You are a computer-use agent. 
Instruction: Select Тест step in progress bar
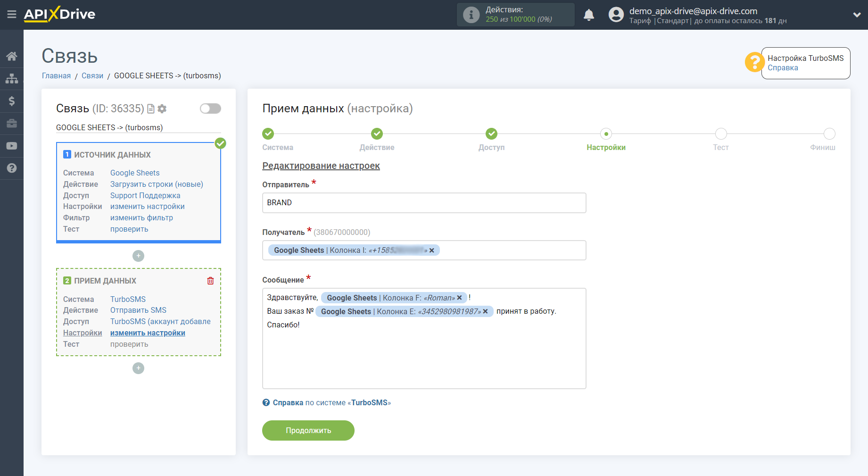click(x=721, y=134)
